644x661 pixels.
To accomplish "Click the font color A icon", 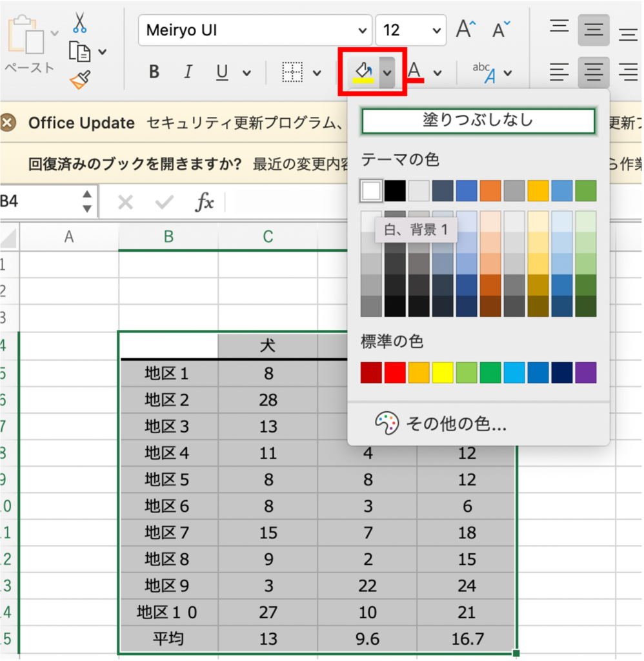I will click(x=415, y=72).
